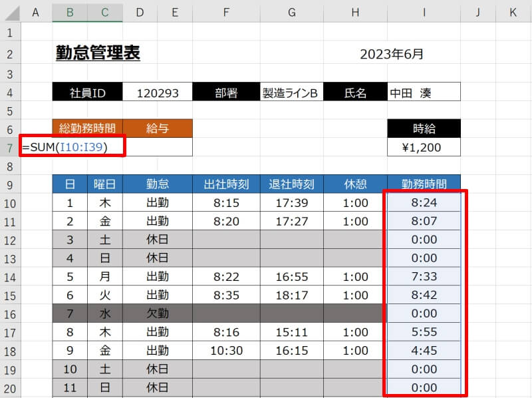Click the 曜日 table header
The image size is (532, 398).
pos(105,184)
